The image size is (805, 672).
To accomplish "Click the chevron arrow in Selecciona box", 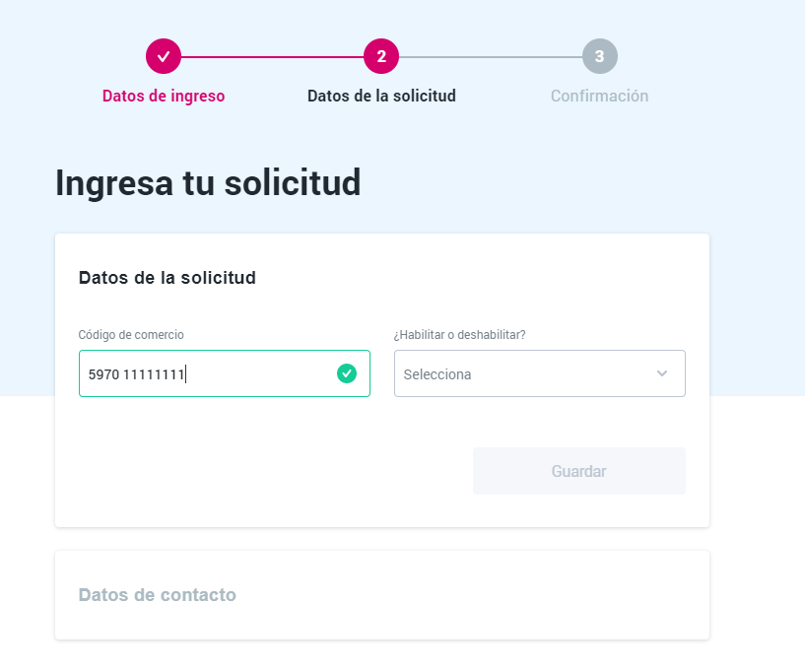I will pyautogui.click(x=662, y=373).
